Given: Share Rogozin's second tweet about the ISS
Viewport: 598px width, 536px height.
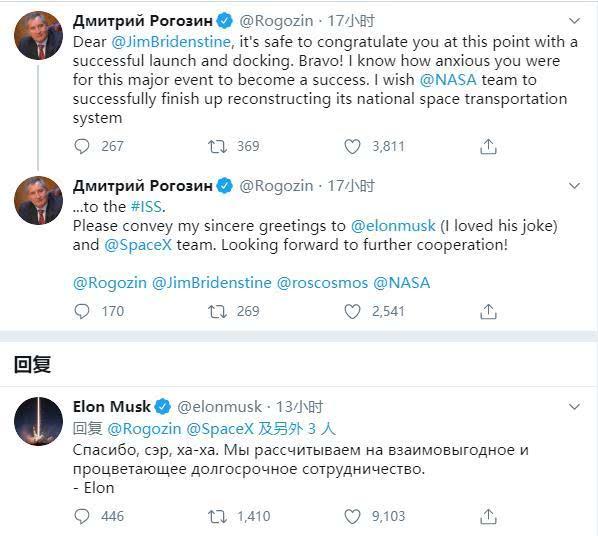Looking at the screenshot, I should pyautogui.click(x=488, y=311).
